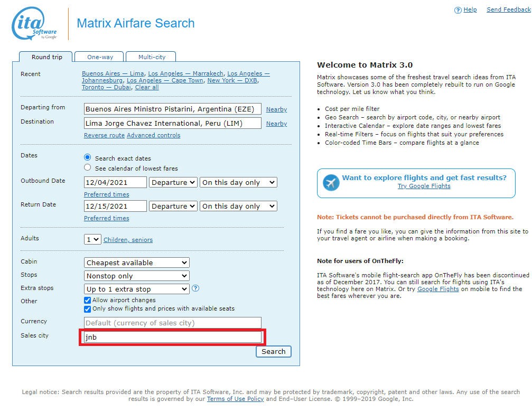Open Terms of Use Policy link
Viewport: 532px width, 412px height.
click(x=235, y=399)
